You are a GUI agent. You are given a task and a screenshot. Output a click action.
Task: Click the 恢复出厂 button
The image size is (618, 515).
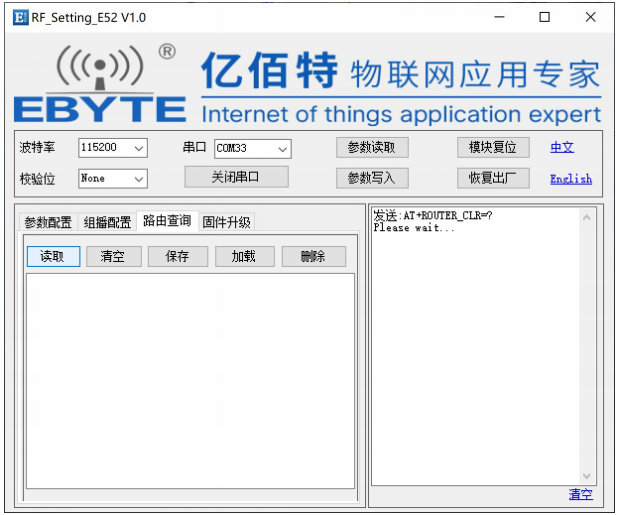tap(492, 178)
